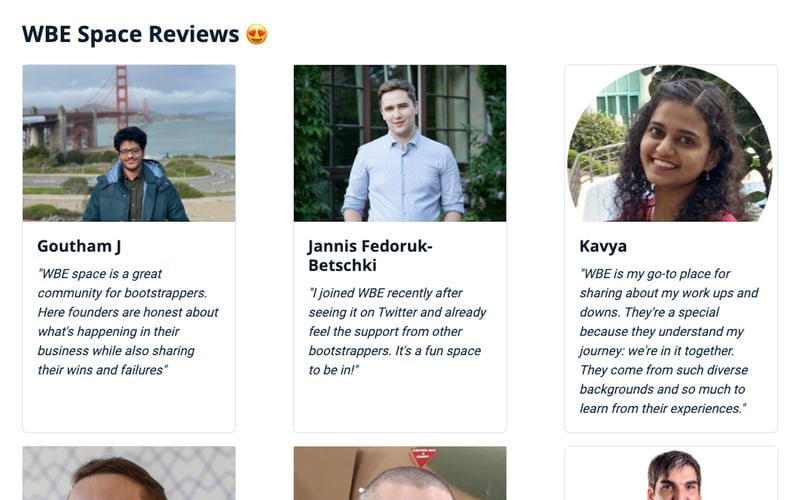Select Jannis's review quote text
800x500 pixels.
398,332
